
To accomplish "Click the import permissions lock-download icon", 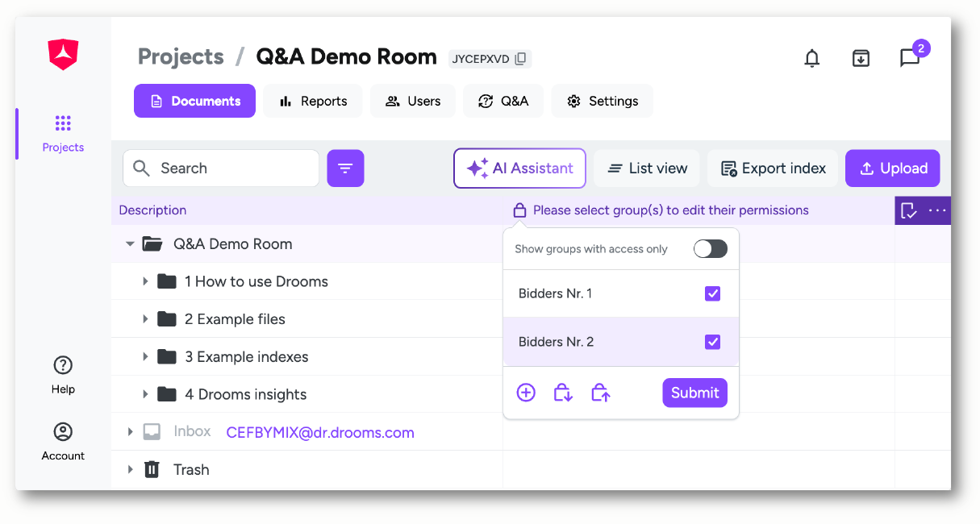I will coord(563,393).
